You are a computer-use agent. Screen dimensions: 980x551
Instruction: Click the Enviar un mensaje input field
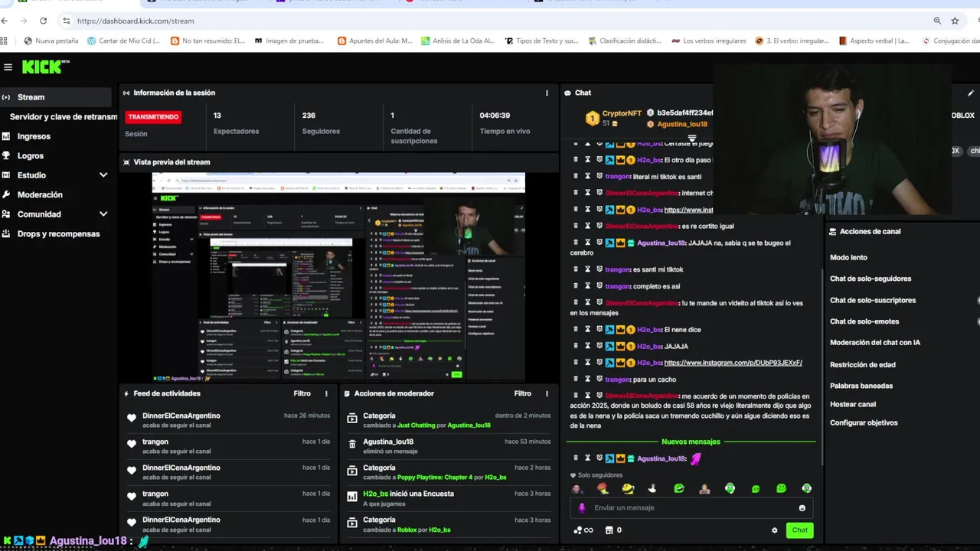(691, 508)
